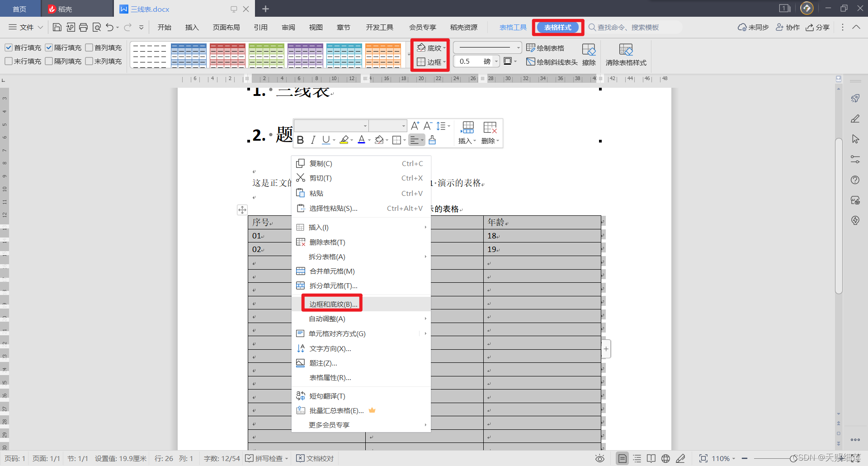Toggle Bold in the mini toolbar
Image resolution: width=868 pixels, height=466 pixels.
point(300,140)
